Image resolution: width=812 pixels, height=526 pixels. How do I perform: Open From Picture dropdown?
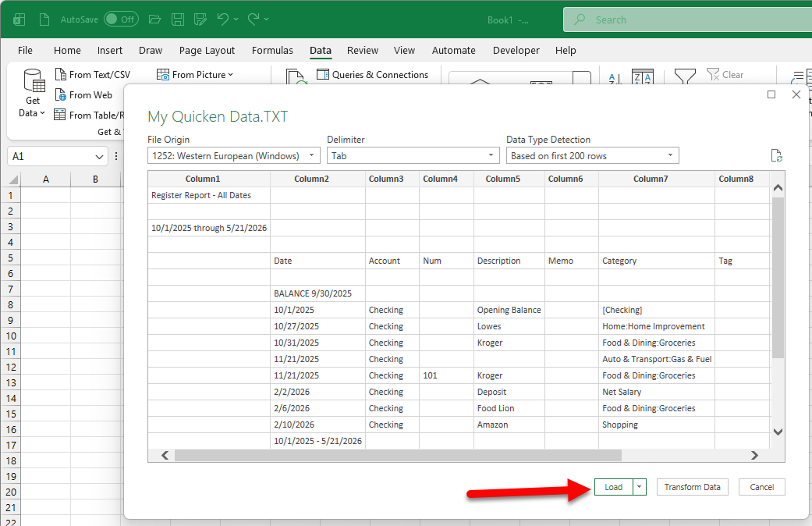195,75
